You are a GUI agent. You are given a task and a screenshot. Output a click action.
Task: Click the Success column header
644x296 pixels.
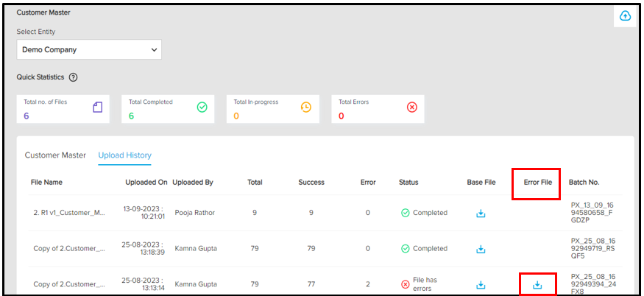coord(311,183)
